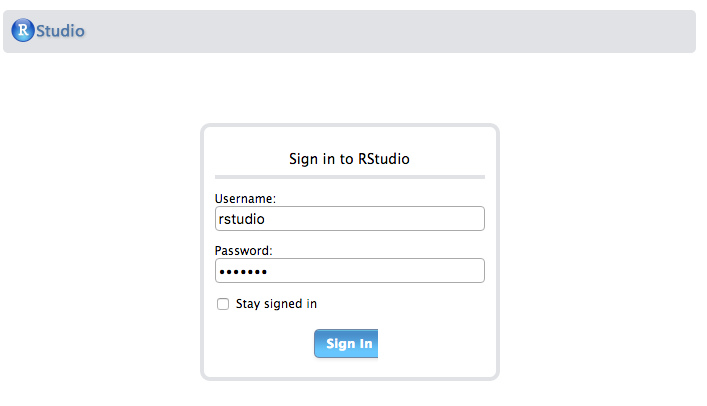This screenshot has width=707, height=406.
Task: Click the "Username:" field label
Action: (245, 199)
